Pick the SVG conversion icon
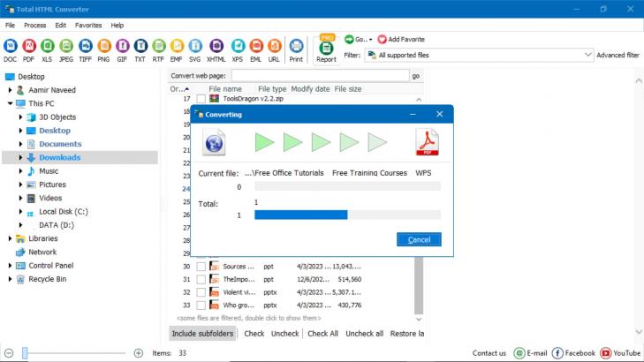Viewport: 644px width, 362px height. 196,45
